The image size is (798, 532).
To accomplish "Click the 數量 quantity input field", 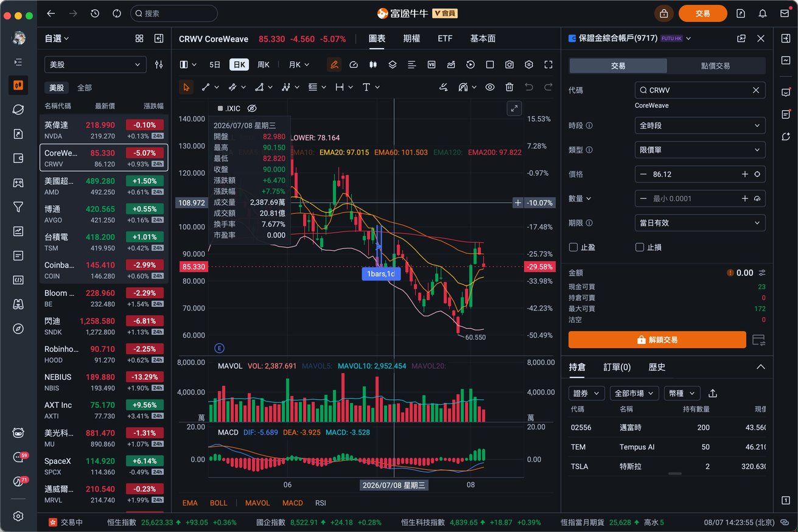I will tap(700, 198).
